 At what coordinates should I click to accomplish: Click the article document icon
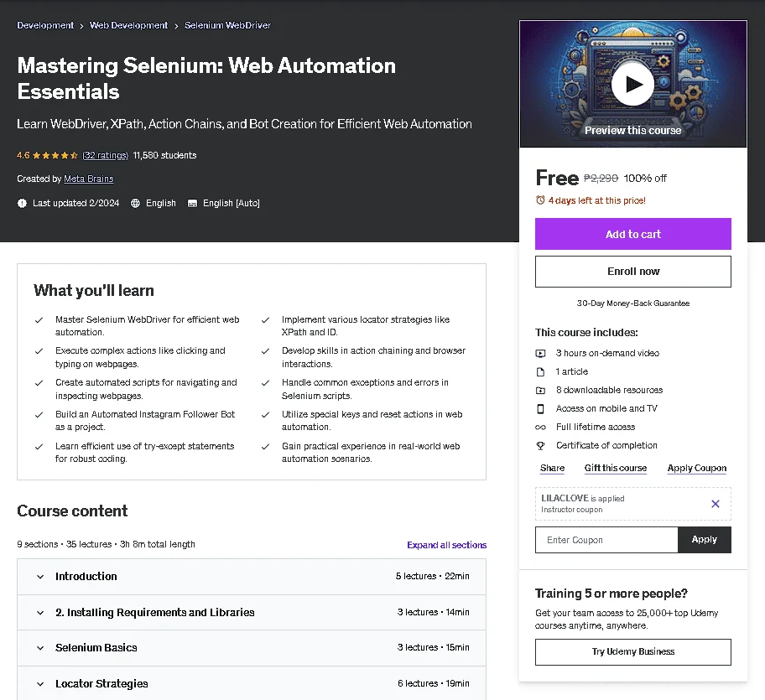click(540, 372)
